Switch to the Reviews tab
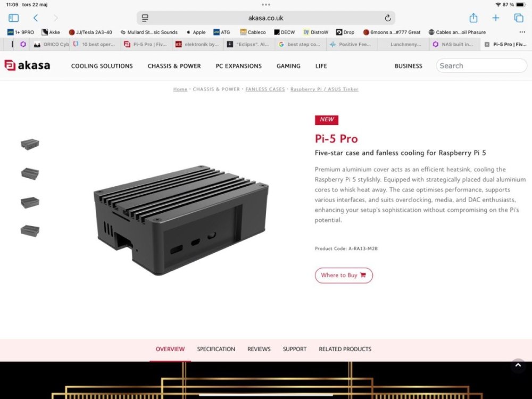Image resolution: width=532 pixels, height=399 pixels. [x=259, y=349]
